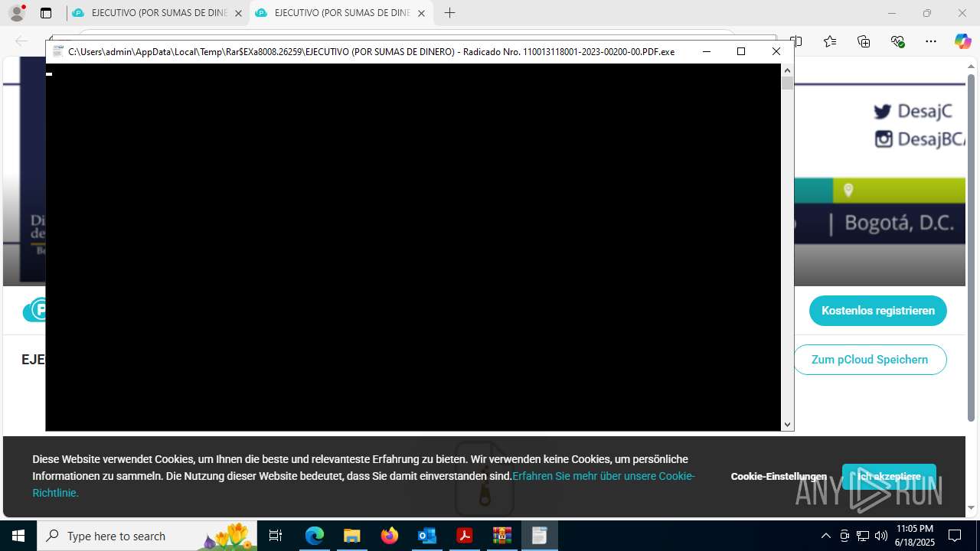Screen dimensions: 980x551
Task: Open the Cookie-Richtlinie link
Action: click(x=364, y=484)
